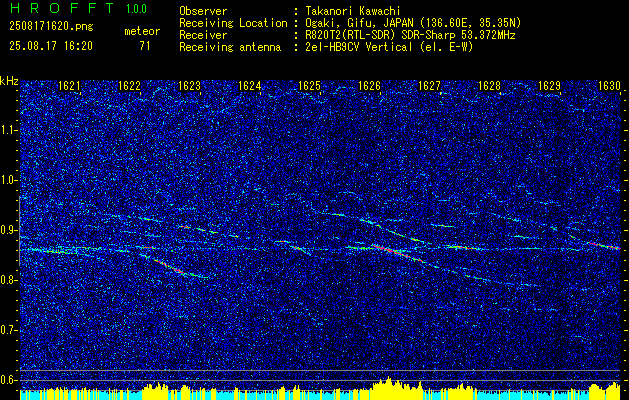Click the kHz axis unit label
629x400 pixels.
click(9, 81)
